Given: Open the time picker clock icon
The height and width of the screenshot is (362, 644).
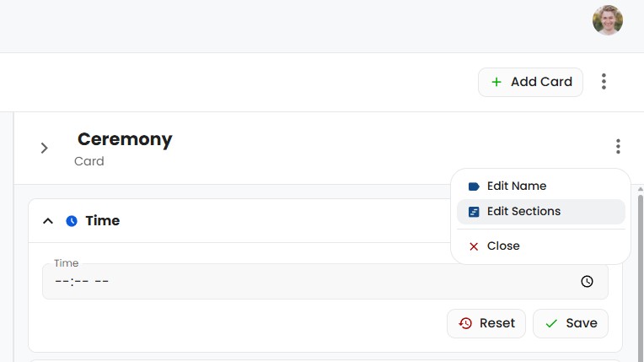Looking at the screenshot, I should [587, 282].
